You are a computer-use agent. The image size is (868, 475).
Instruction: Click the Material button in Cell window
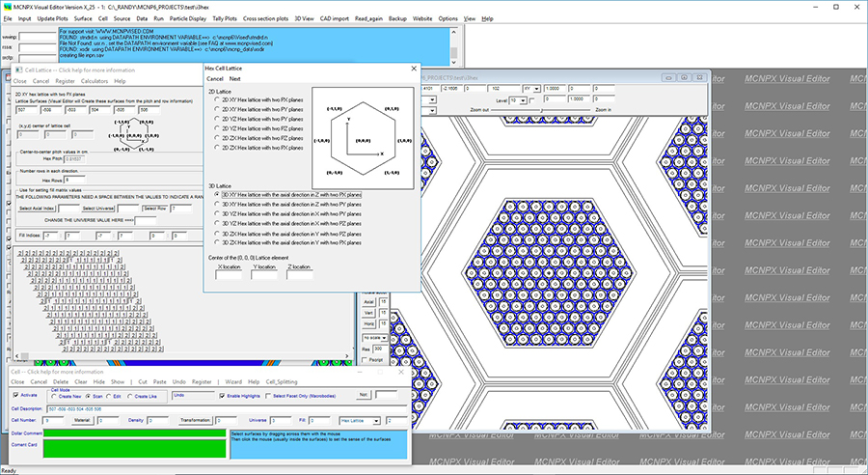pyautogui.click(x=80, y=420)
